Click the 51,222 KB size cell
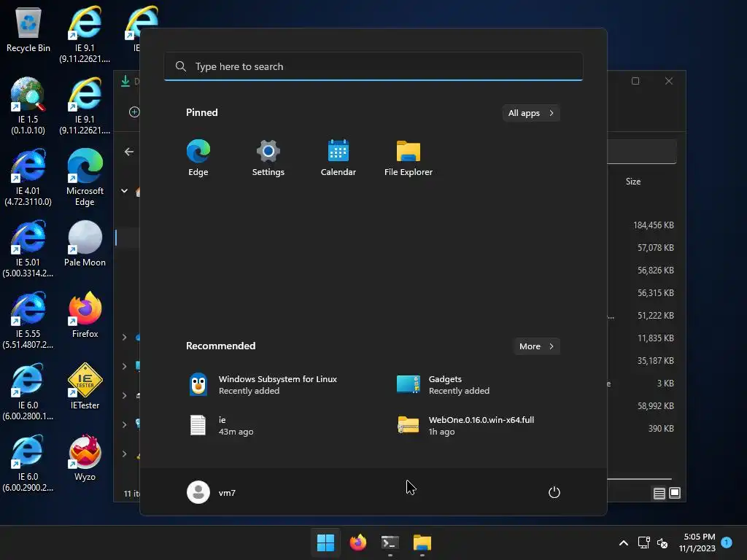The width and height of the screenshot is (747, 560). (656, 316)
